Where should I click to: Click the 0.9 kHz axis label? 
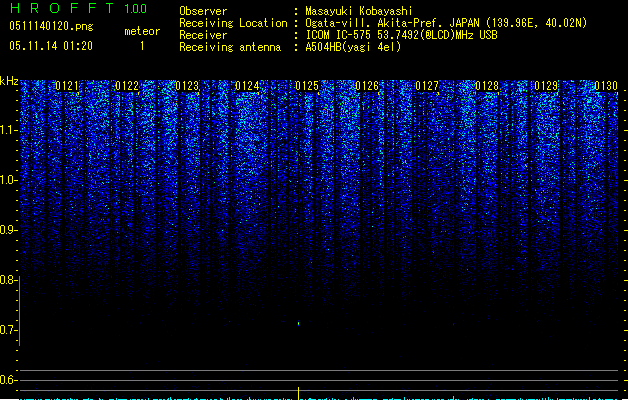pyautogui.click(x=8, y=230)
